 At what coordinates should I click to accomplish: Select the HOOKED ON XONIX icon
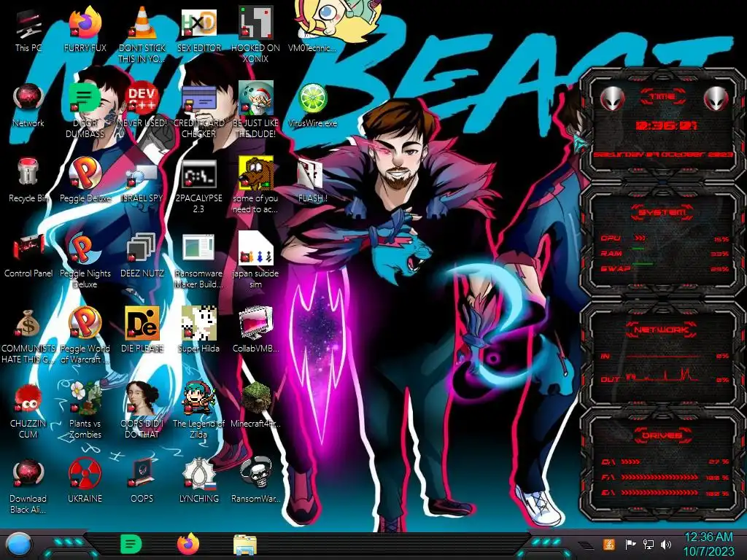pyautogui.click(x=255, y=23)
